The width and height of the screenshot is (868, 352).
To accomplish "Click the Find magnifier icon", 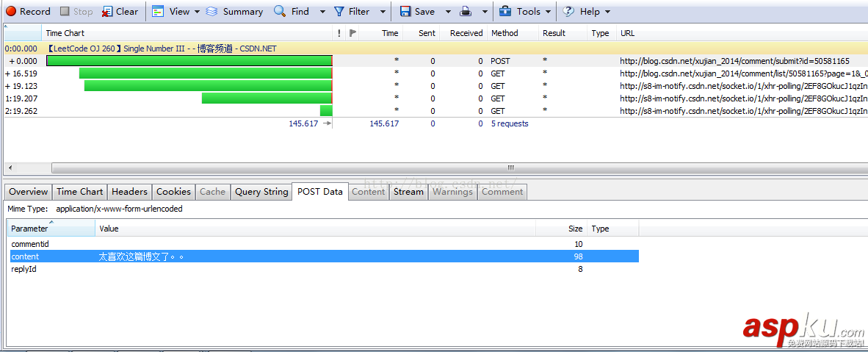I will pos(280,11).
